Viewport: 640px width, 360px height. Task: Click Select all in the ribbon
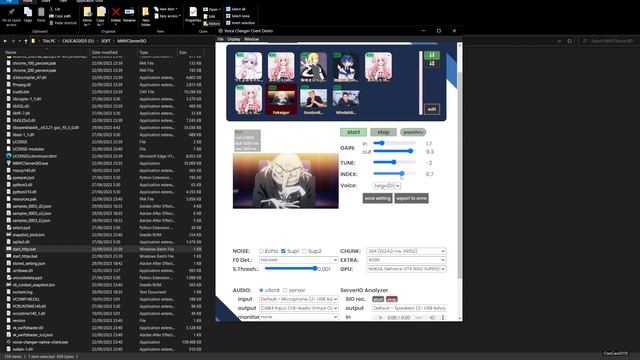pos(236,9)
